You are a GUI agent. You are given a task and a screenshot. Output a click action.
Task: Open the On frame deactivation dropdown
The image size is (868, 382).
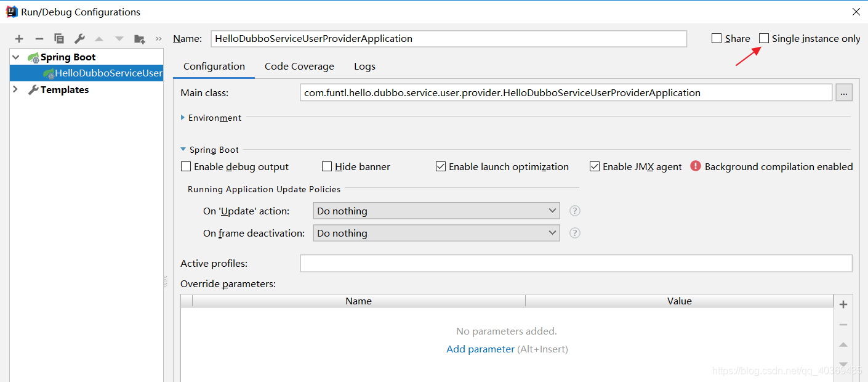coord(436,233)
